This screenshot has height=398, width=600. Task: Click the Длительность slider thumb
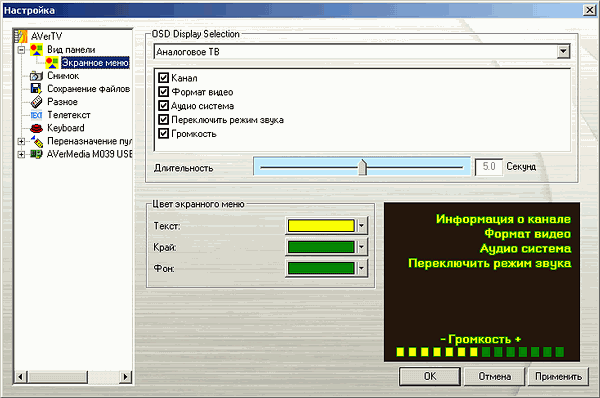click(x=362, y=167)
